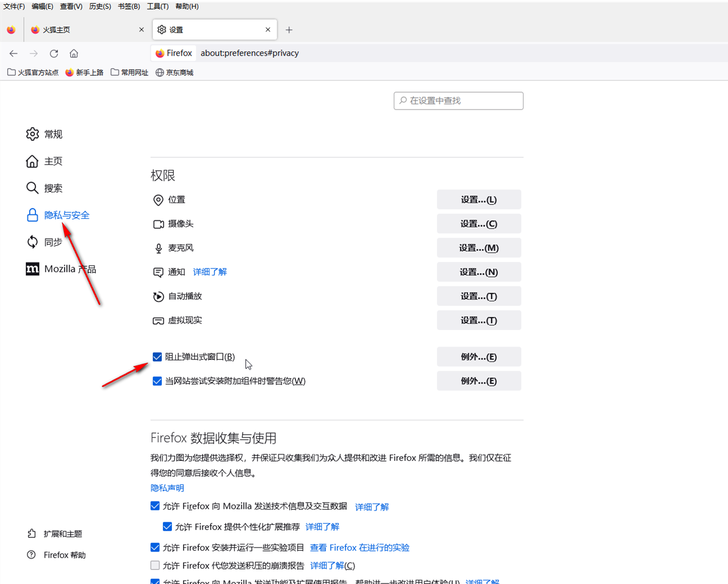The width and height of the screenshot is (728, 584).
Task: Reload the page with the refresh icon
Action: pos(54,53)
